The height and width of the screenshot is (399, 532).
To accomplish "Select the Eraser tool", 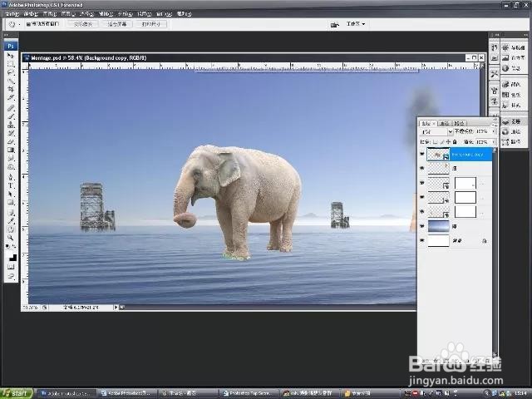I will [x=11, y=142].
